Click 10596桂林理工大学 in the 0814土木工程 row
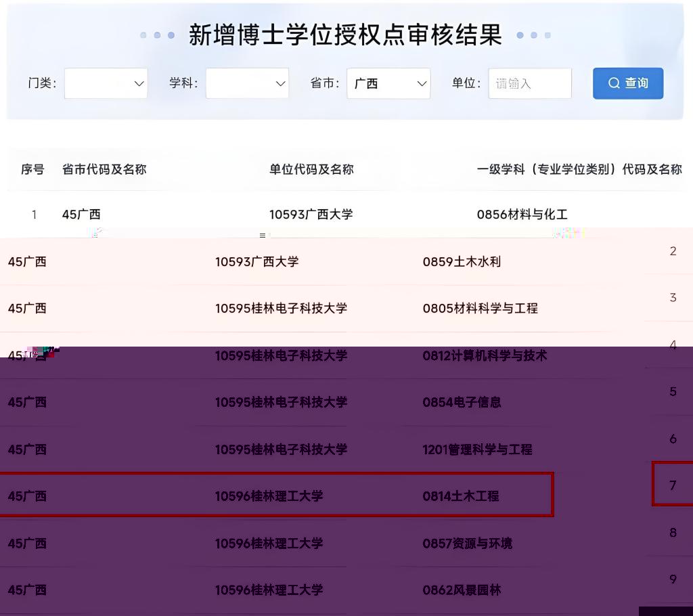693x616 pixels. (269, 496)
